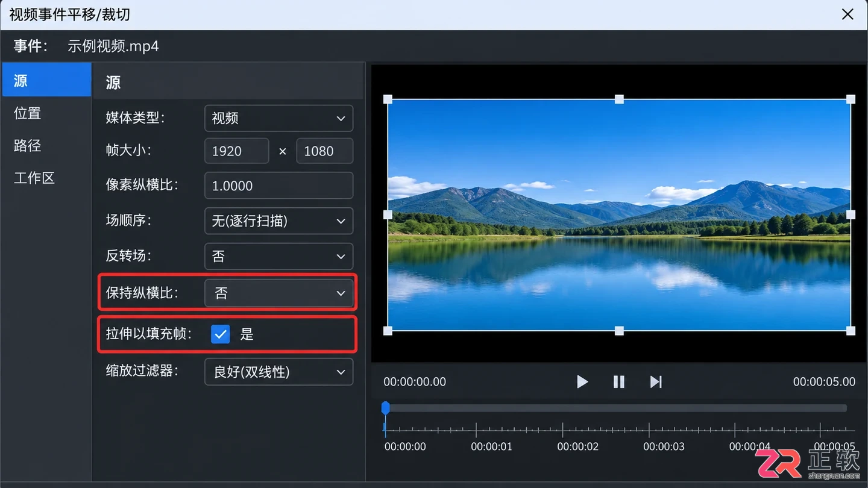
Task: Expand the 场顺序 dropdown
Action: click(278, 221)
